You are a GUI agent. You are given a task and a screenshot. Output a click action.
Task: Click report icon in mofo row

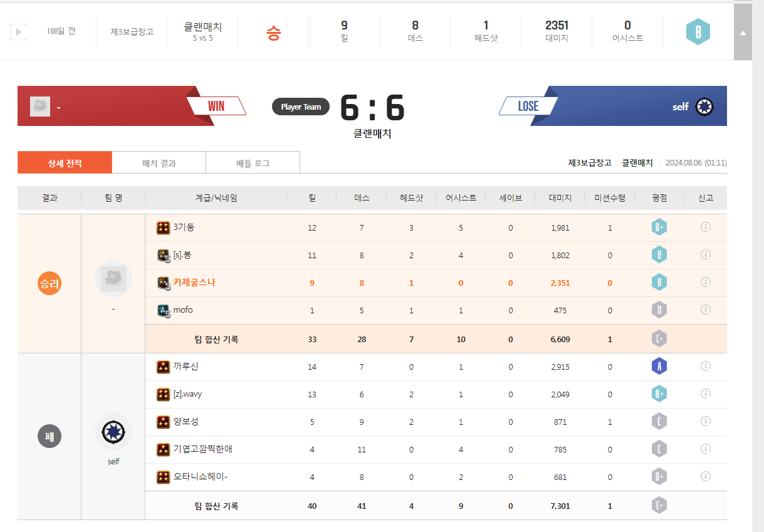[705, 310]
